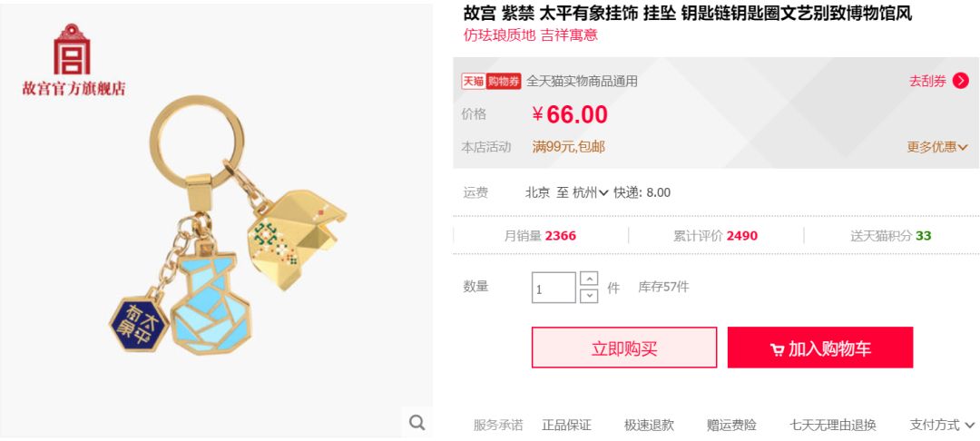Click 正品保证 service promise
Screen dimensions: 980x441
pyautogui.click(x=566, y=426)
